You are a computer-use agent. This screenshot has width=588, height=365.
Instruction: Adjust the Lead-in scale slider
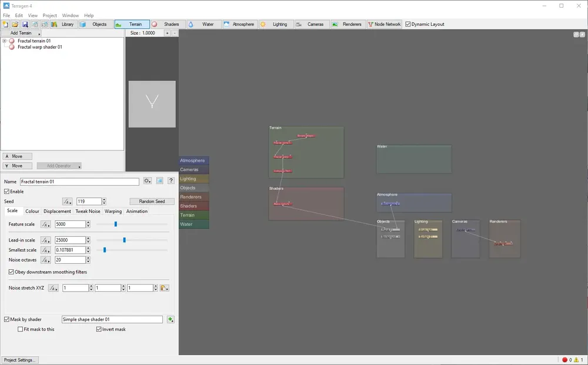point(125,240)
